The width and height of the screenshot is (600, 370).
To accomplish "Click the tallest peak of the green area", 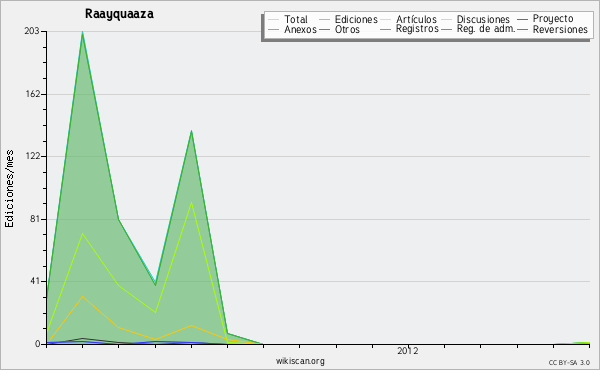I will click(83, 33).
